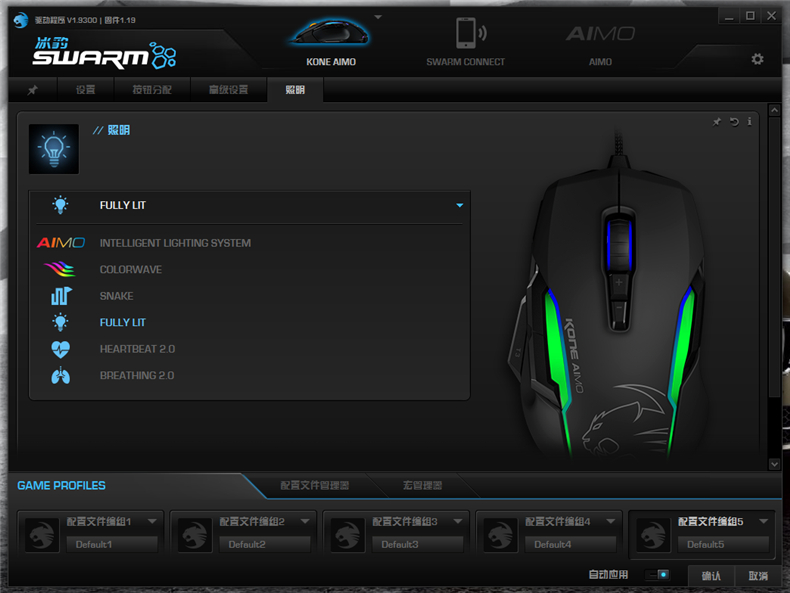Select the Default4 profile
The image size is (790, 593).
pyautogui.click(x=571, y=544)
